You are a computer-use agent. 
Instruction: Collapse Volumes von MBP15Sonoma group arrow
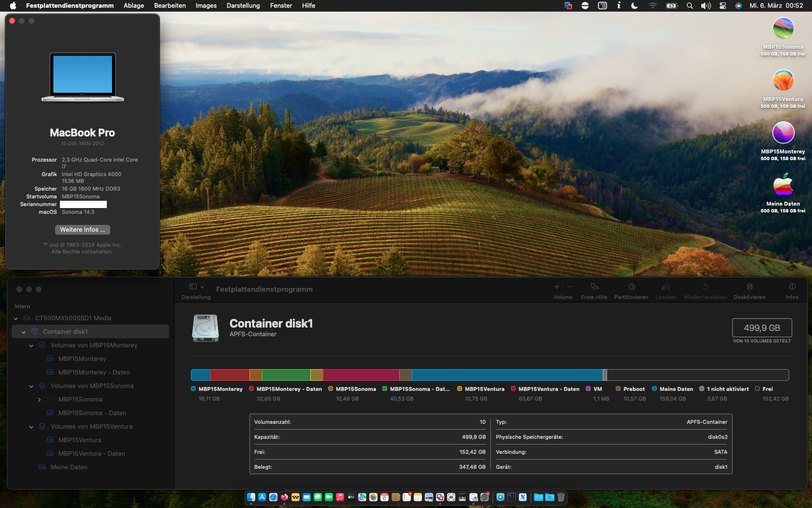click(x=31, y=386)
